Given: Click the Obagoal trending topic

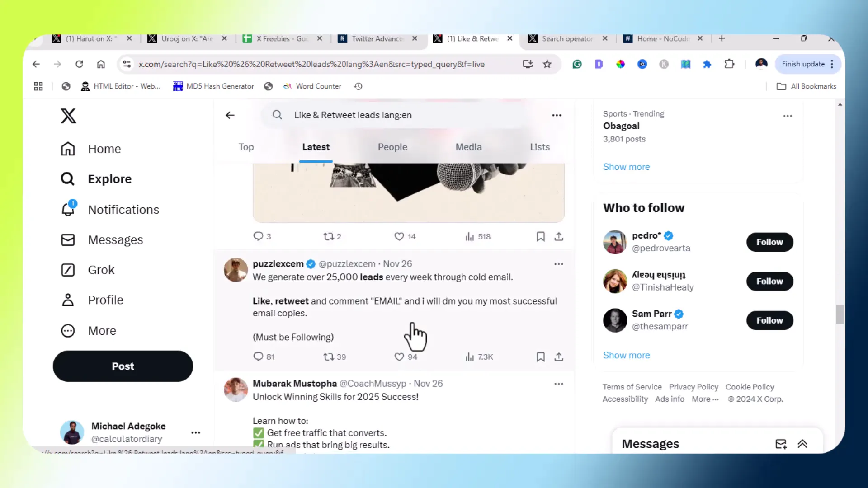Looking at the screenshot, I should click(x=621, y=126).
